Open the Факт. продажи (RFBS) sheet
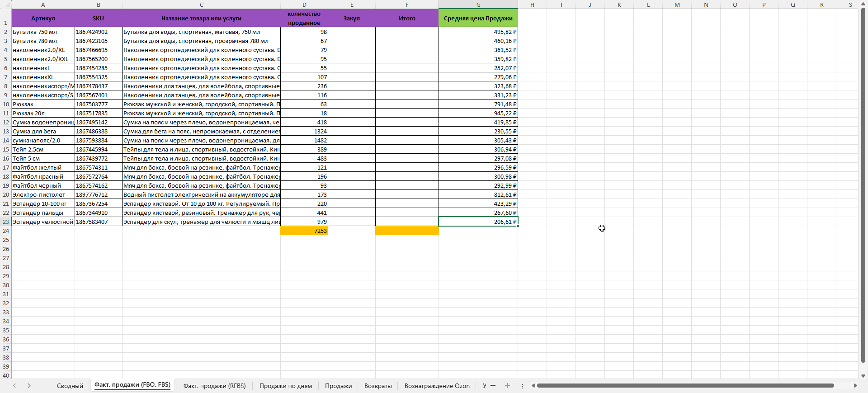Image resolution: width=868 pixels, height=393 pixels. click(x=214, y=386)
